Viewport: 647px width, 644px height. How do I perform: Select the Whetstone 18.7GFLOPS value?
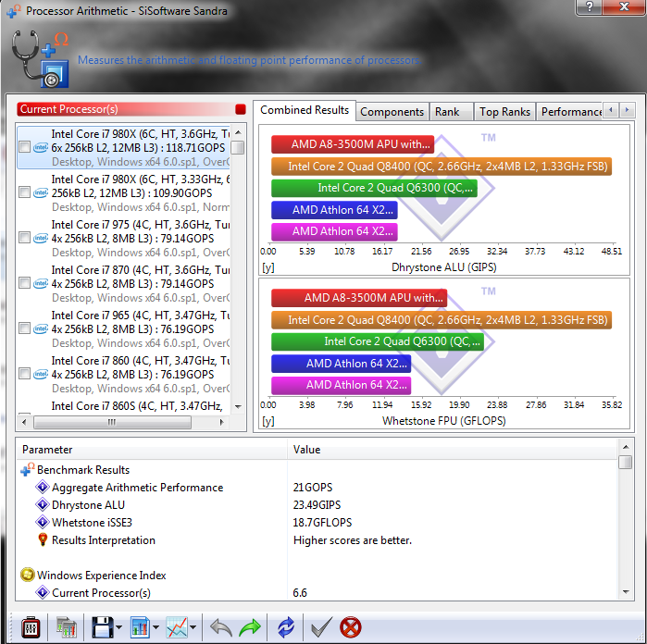tap(322, 523)
